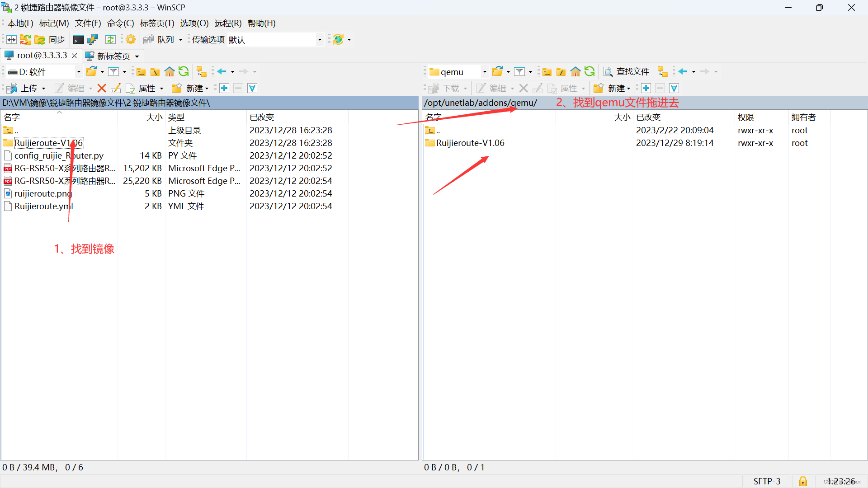Open the 命令(C) menu
This screenshot has height=488, width=868.
(x=121, y=23)
